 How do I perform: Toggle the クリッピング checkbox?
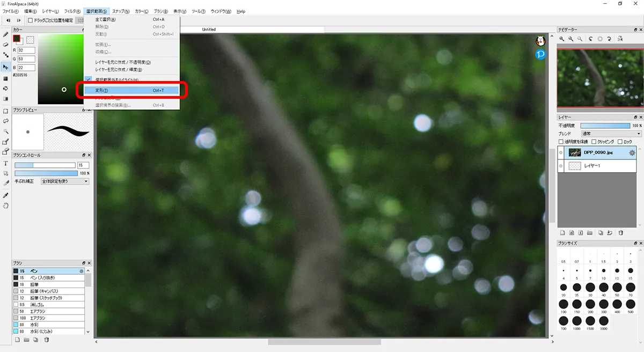[x=594, y=142]
